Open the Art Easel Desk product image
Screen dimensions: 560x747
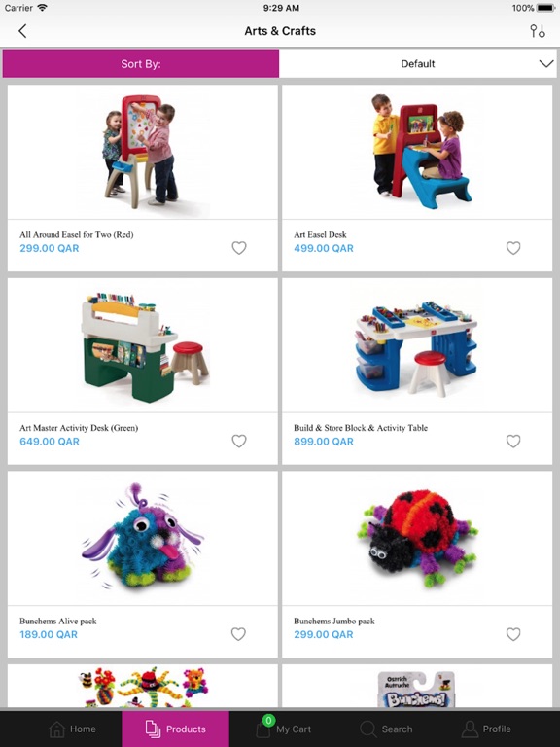click(x=418, y=152)
